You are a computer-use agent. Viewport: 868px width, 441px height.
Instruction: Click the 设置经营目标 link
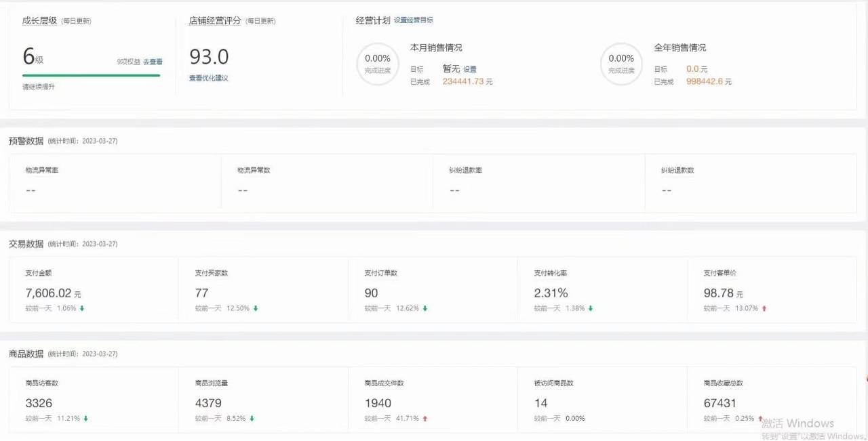414,20
